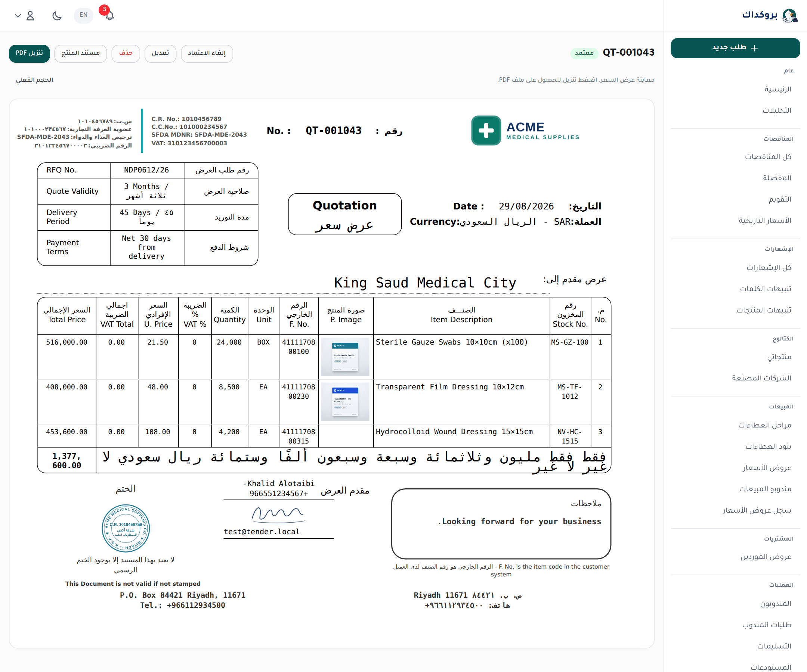
Task: Open طلبات المندوب in the sidebar
Action: [x=767, y=625]
